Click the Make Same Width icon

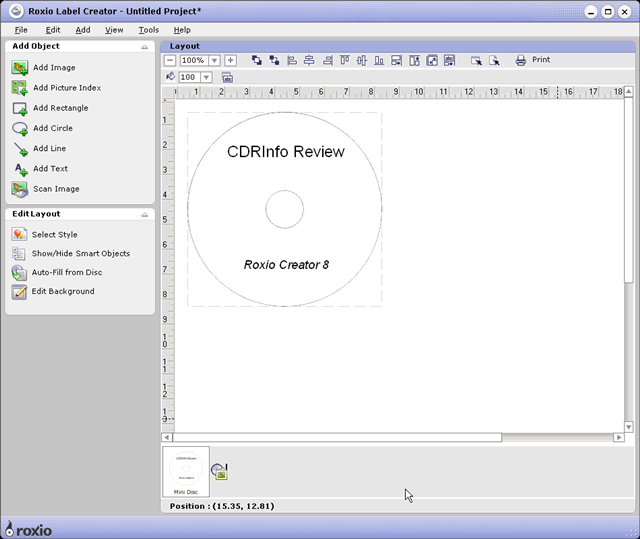[x=396, y=60]
